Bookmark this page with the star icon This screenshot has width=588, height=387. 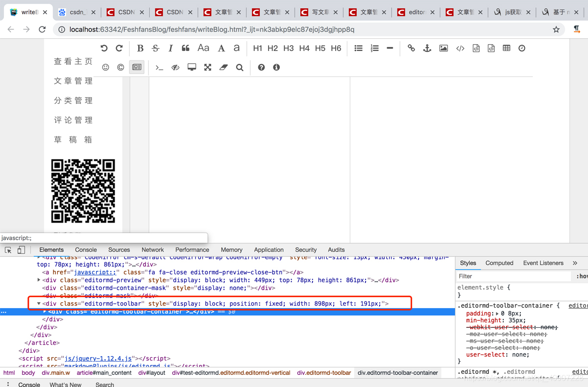[x=556, y=29]
